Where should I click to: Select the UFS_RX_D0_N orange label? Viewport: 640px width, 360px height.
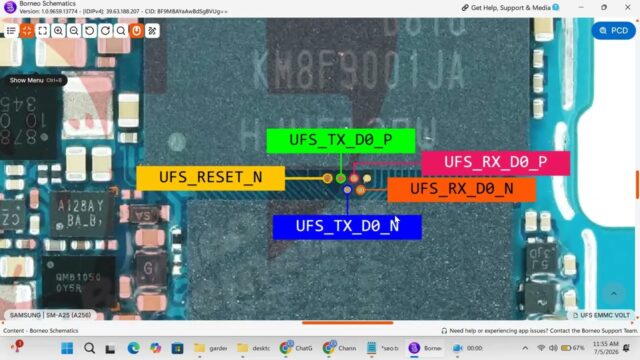462,189
